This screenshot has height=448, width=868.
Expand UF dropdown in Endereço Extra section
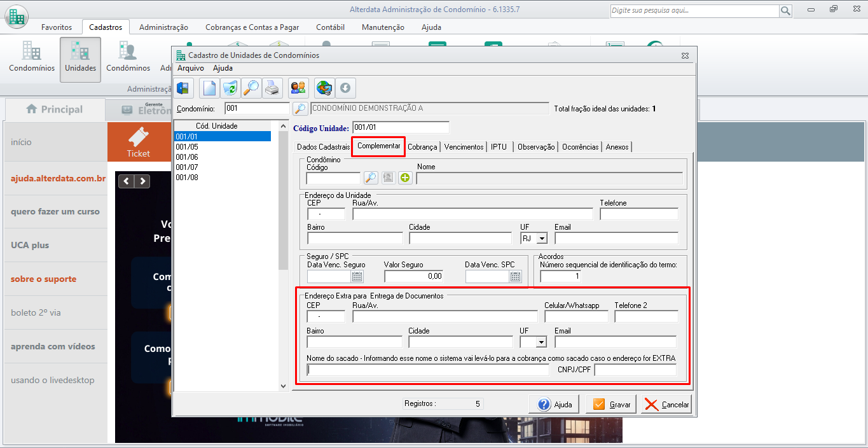coord(541,342)
